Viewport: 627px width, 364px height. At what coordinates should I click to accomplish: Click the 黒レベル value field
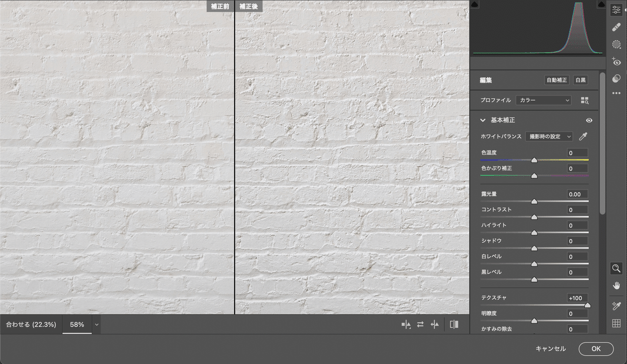pyautogui.click(x=577, y=272)
